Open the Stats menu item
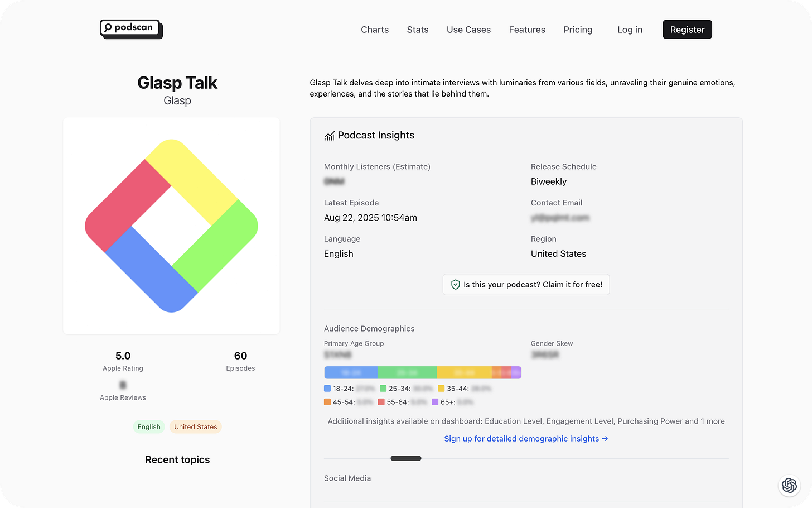Screen dimensions: 812x508 pyautogui.click(x=418, y=30)
